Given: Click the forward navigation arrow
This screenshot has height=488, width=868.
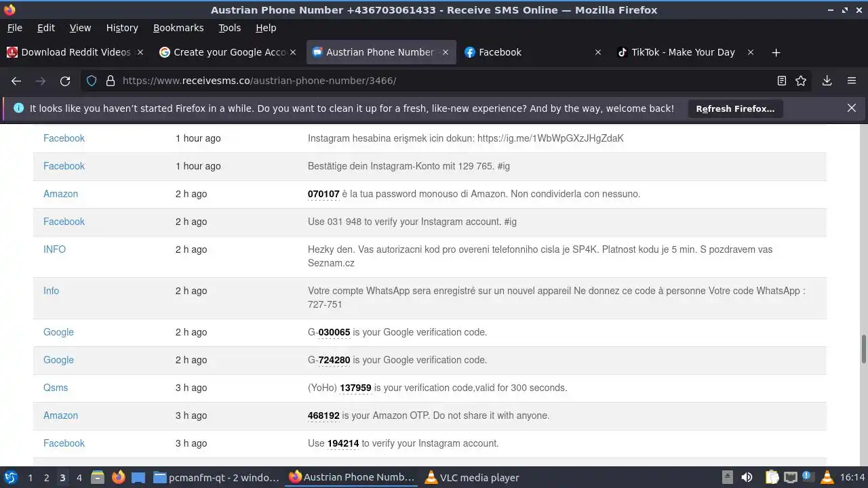Looking at the screenshot, I should point(41,81).
